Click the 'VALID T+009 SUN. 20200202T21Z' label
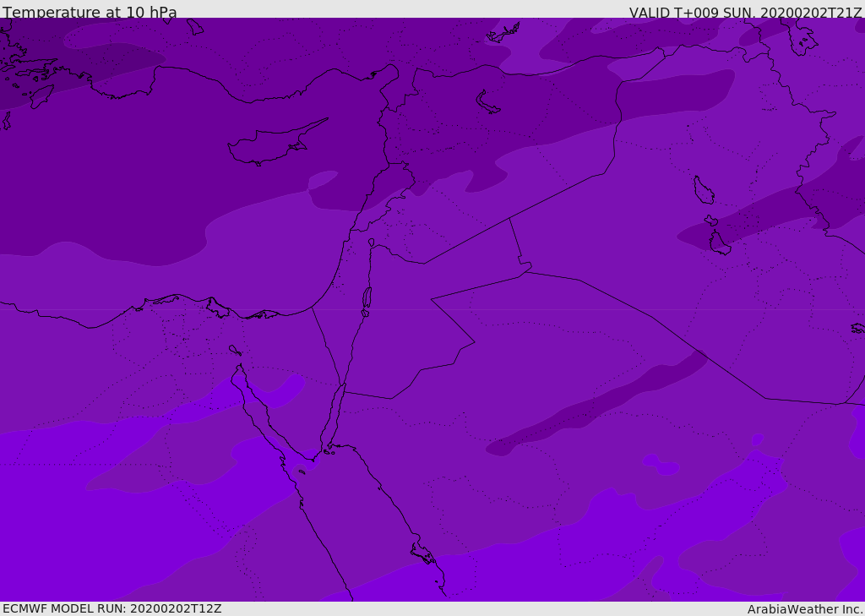Viewport: 865px width, 616px height. pos(745,13)
